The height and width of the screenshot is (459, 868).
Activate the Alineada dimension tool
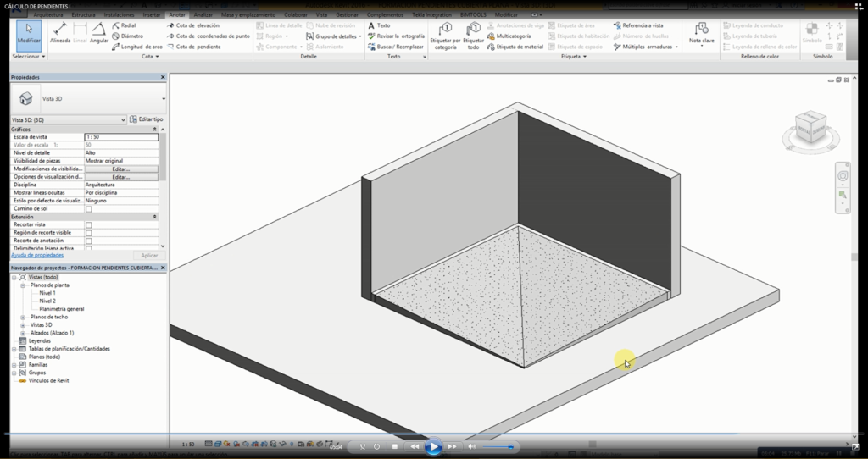tap(60, 34)
